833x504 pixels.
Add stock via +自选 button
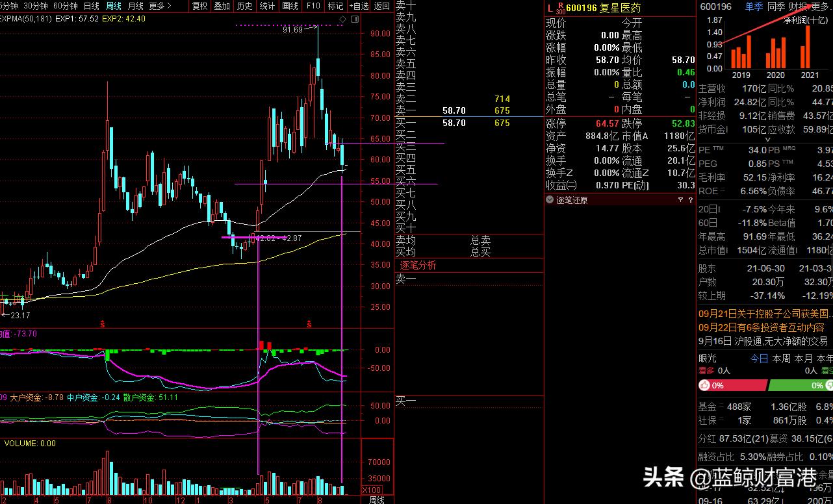point(359,6)
